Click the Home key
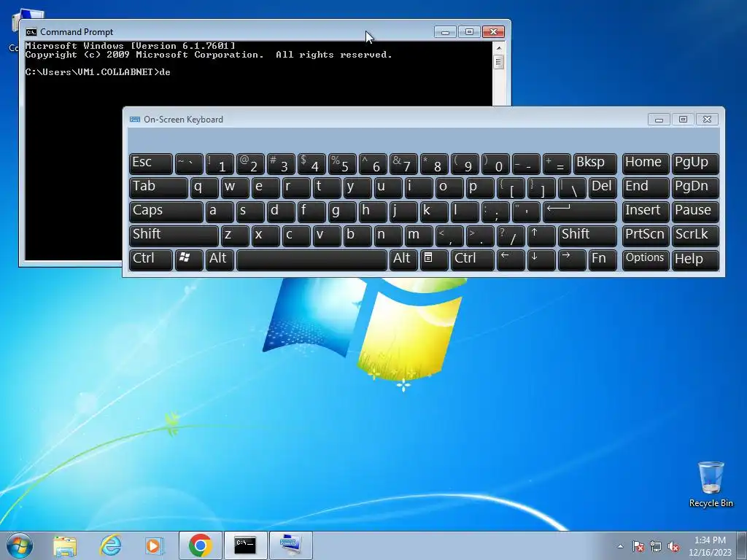This screenshot has width=747, height=560. (x=645, y=163)
